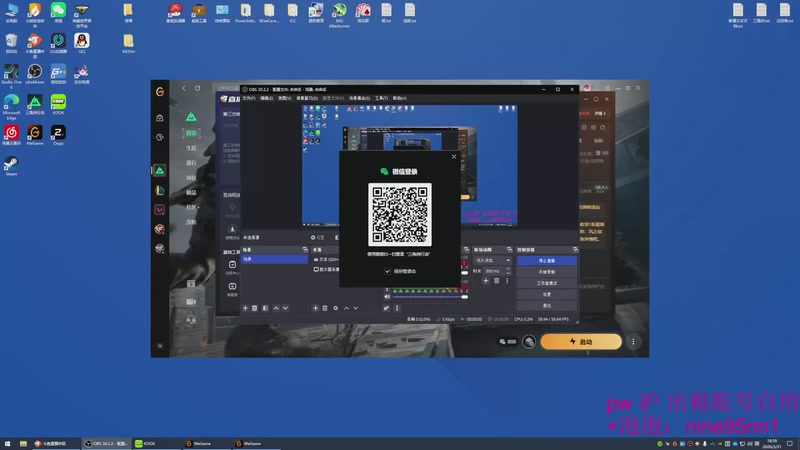Open Settings from the OBS controls dock
The width and height of the screenshot is (800, 450).
click(x=546, y=294)
